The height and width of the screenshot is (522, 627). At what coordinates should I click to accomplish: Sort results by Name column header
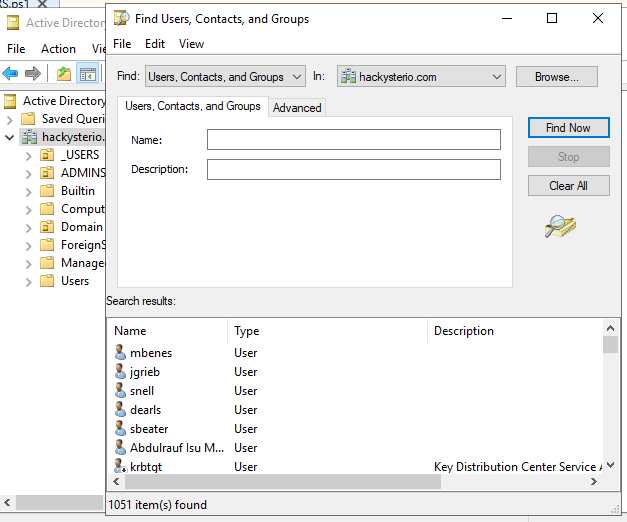coord(167,331)
